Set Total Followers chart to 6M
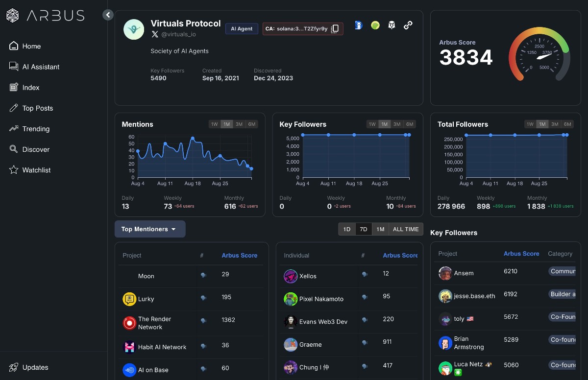This screenshot has width=588, height=380. tap(567, 124)
